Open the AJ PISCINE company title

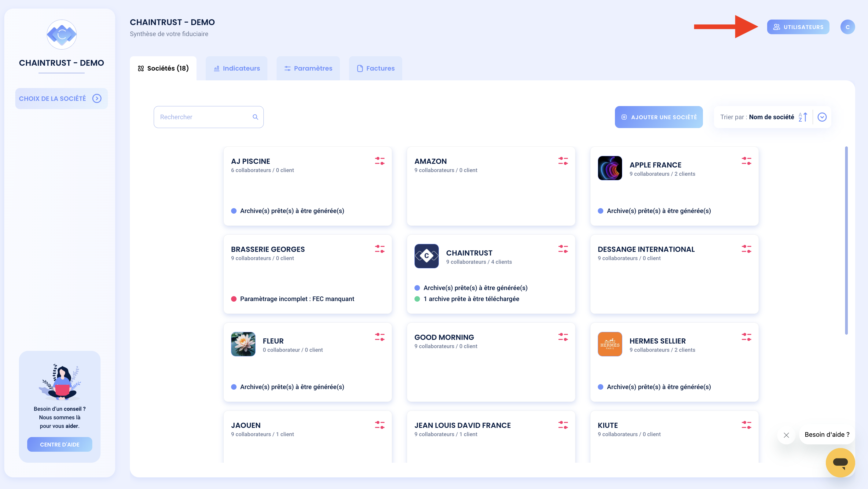pos(250,161)
